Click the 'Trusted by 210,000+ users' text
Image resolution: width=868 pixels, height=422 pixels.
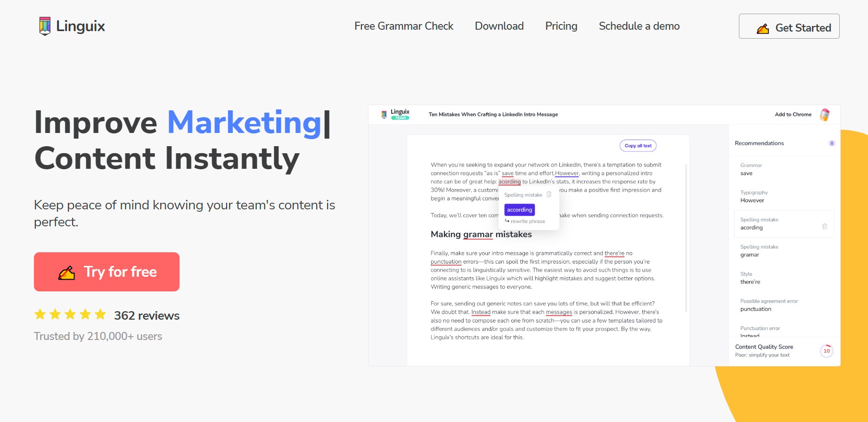(98, 336)
